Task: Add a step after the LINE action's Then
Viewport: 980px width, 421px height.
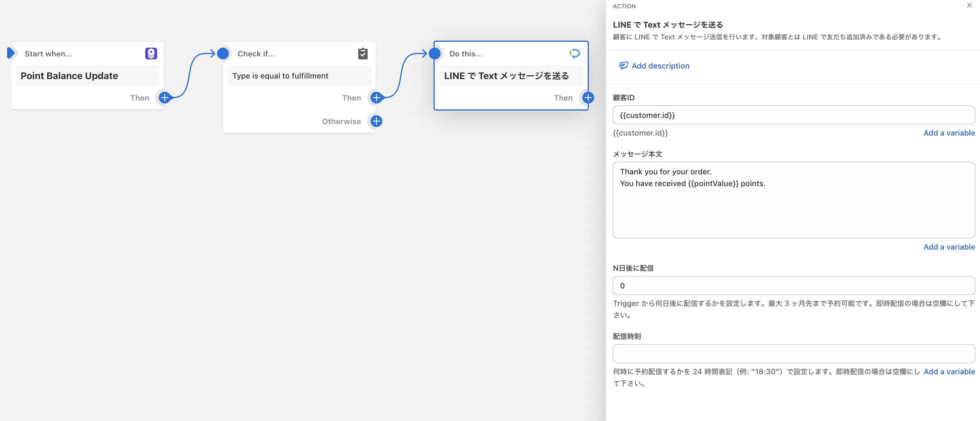Action: pyautogui.click(x=588, y=98)
